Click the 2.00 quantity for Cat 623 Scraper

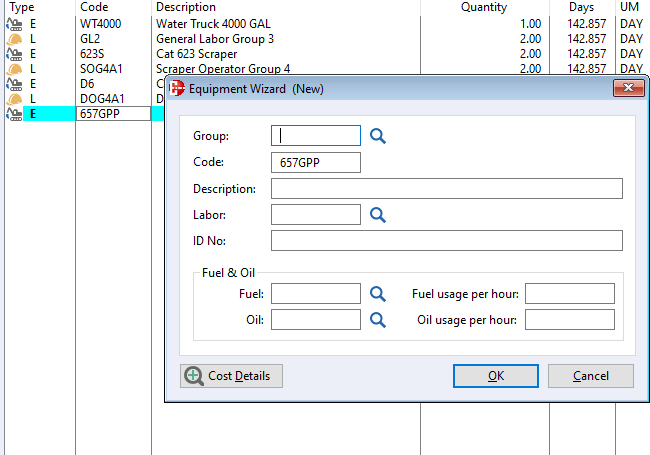tap(531, 54)
